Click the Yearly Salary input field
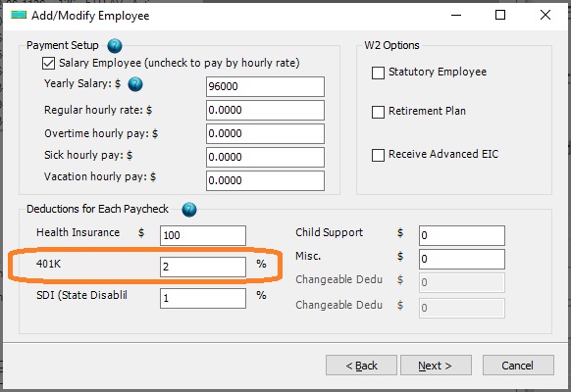The height and width of the screenshot is (392, 571). (265, 86)
